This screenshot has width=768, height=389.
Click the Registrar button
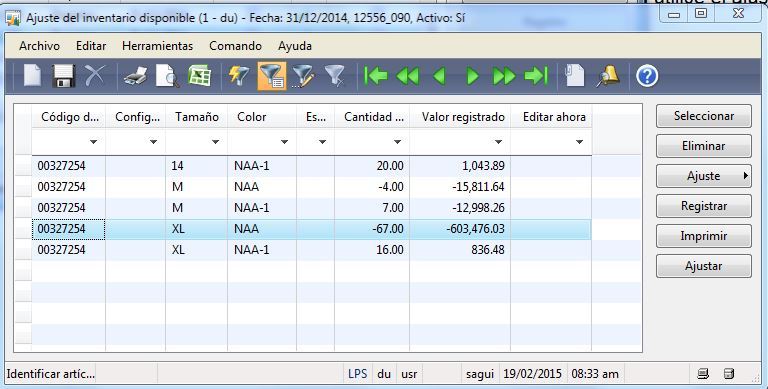[704, 206]
